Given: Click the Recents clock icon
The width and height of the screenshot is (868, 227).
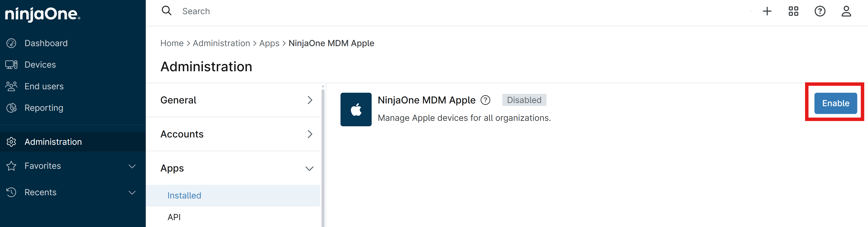Looking at the screenshot, I should coord(11,192).
